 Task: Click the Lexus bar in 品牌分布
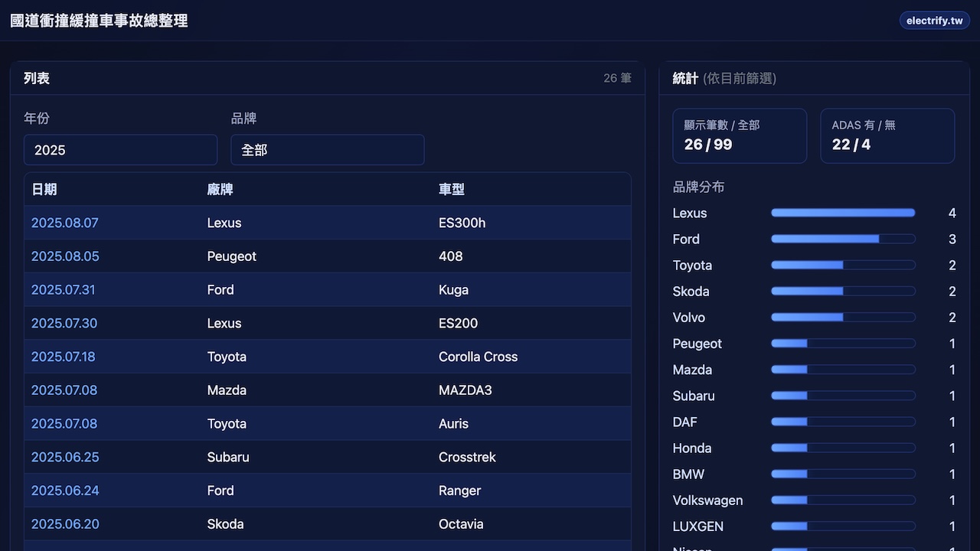point(843,213)
